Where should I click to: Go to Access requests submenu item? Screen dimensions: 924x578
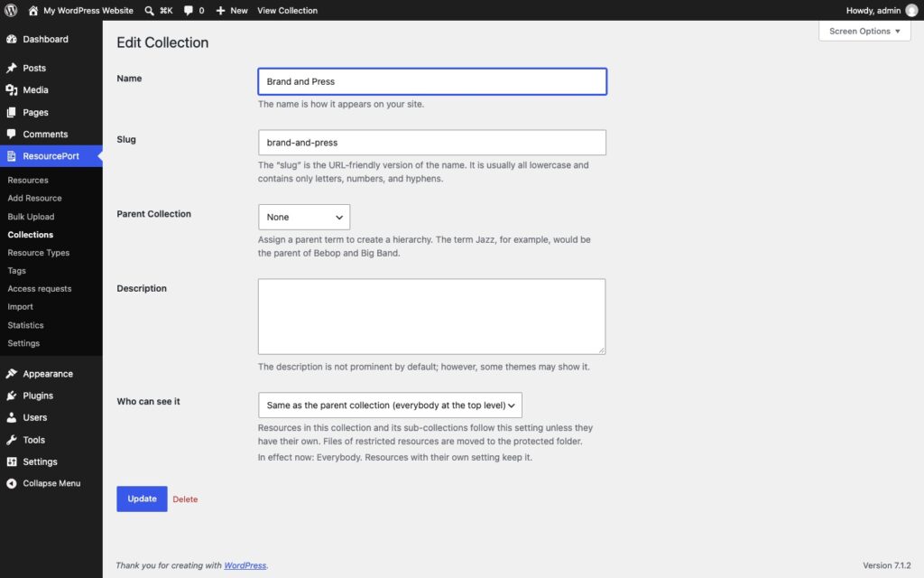pos(40,288)
